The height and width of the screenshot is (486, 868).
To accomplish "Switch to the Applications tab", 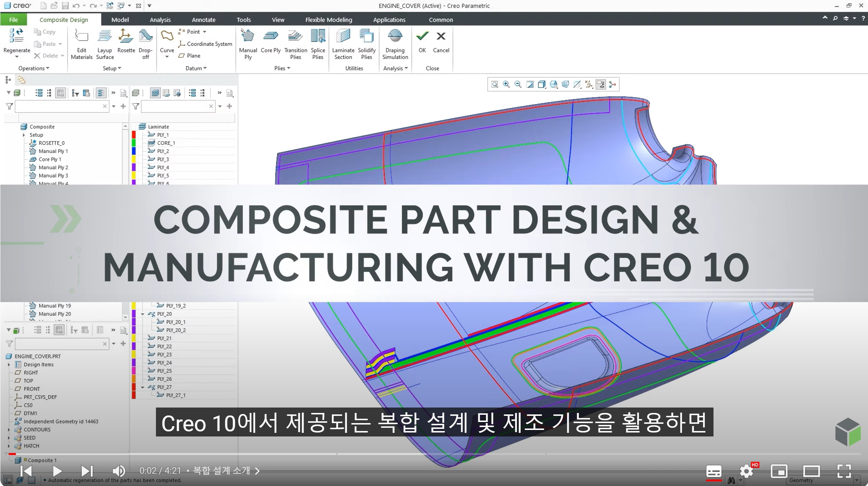I will 389,20.
